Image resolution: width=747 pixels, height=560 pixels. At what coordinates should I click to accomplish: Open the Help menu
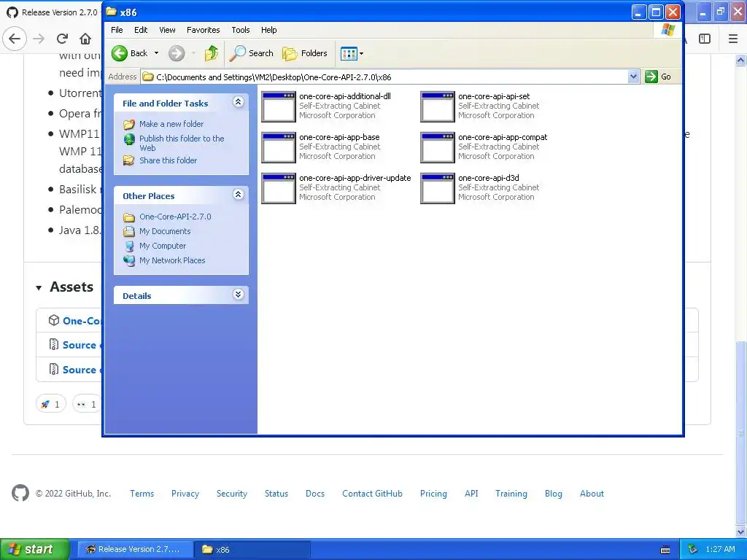268,30
